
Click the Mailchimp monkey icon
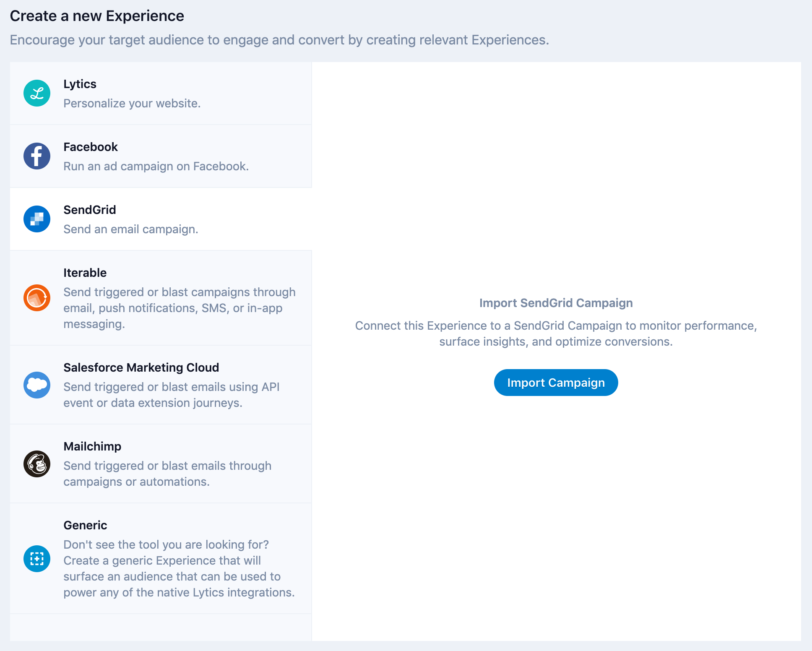[x=37, y=464]
